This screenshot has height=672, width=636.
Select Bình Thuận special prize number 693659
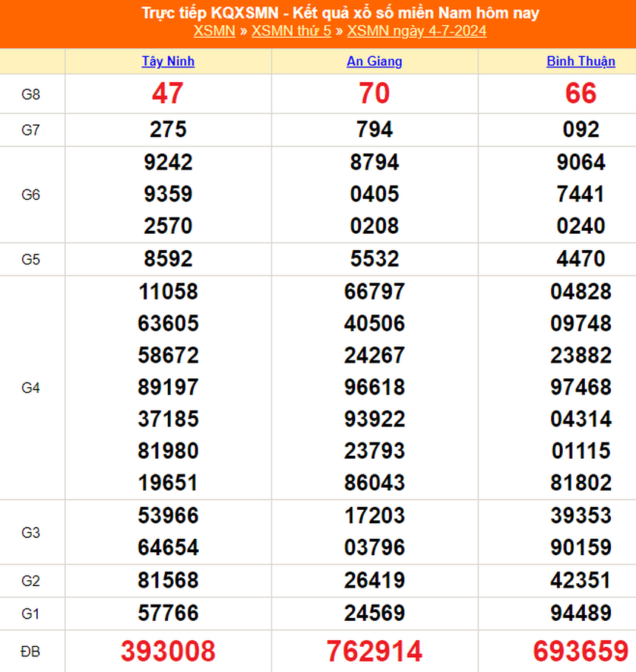coord(581,651)
